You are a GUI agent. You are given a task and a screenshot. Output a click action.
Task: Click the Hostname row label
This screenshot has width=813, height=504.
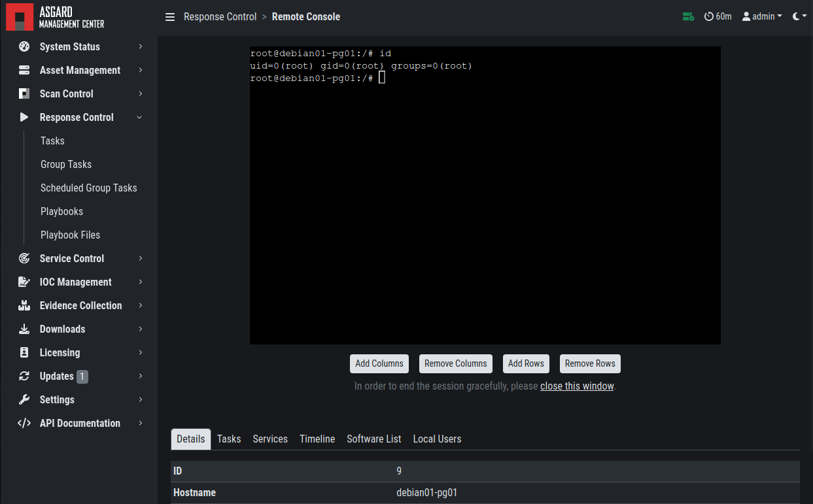(194, 492)
